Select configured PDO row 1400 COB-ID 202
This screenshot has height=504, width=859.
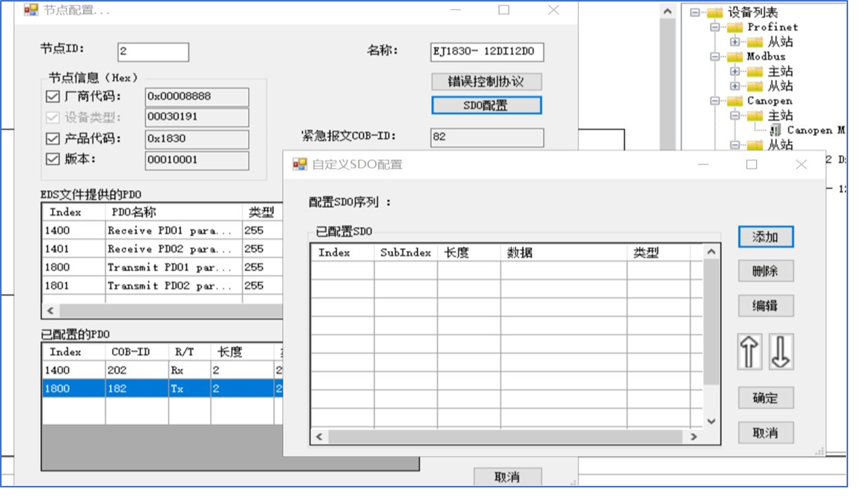click(162, 370)
